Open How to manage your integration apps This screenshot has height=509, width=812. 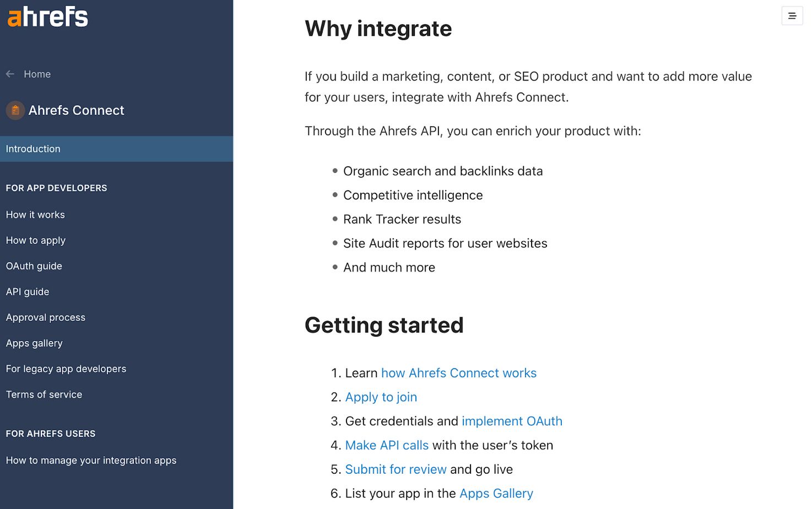pyautogui.click(x=91, y=460)
